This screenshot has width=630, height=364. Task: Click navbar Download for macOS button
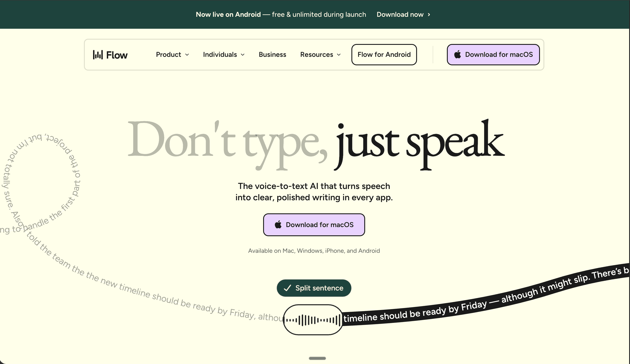[x=493, y=55]
